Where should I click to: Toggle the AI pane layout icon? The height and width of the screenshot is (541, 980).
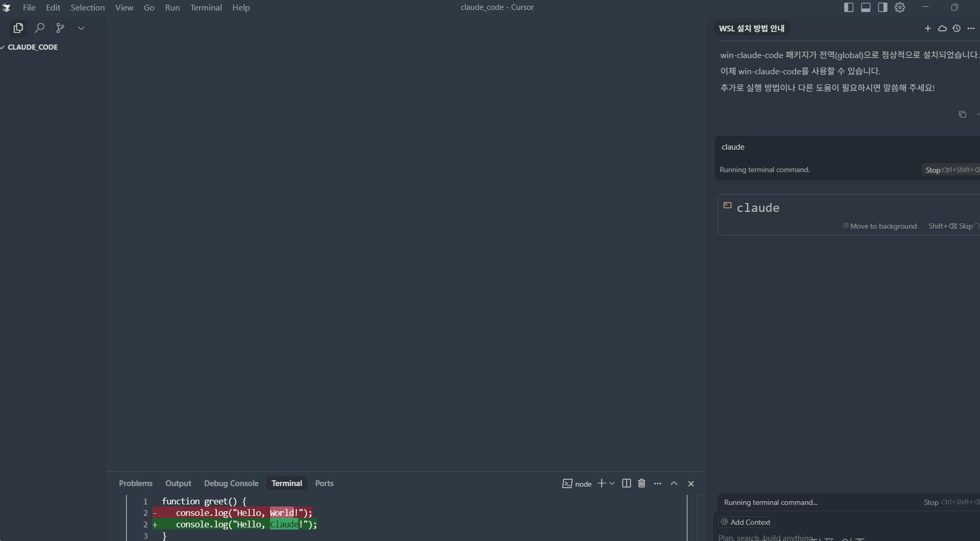(883, 7)
